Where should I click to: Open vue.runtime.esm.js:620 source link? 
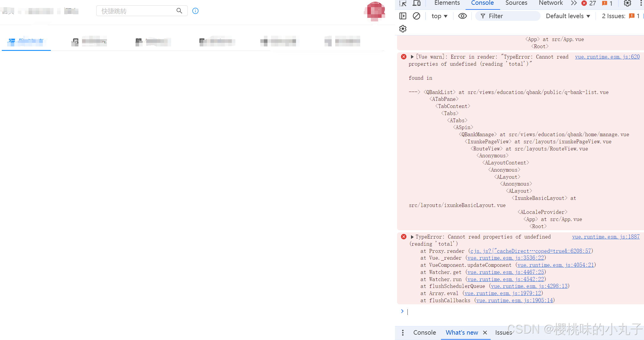pos(607,57)
